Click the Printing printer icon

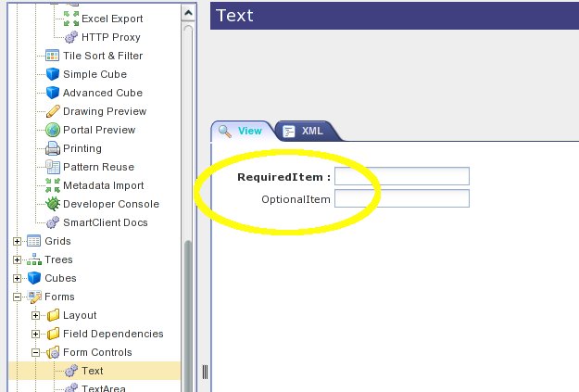[x=53, y=148]
